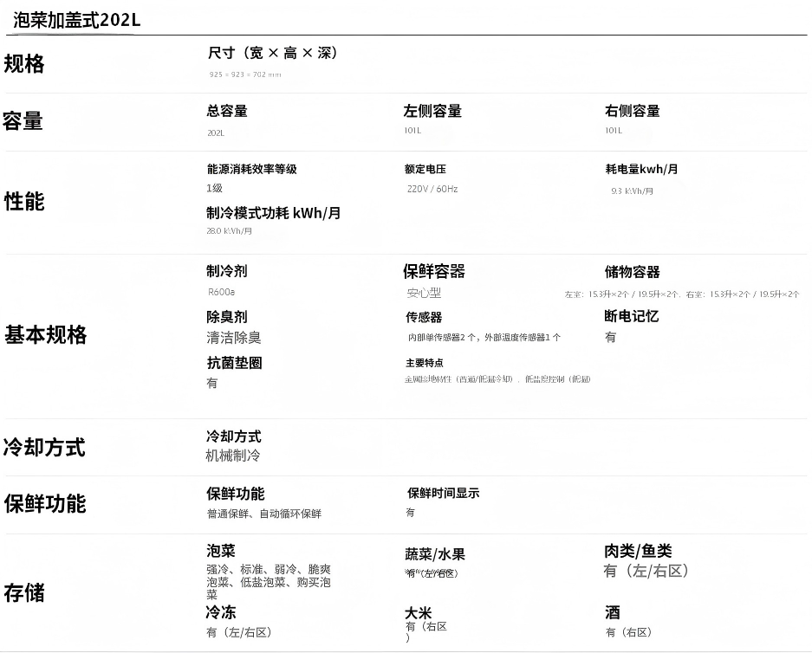Select the 规格 section heading
The image size is (812, 653).
pos(24,64)
